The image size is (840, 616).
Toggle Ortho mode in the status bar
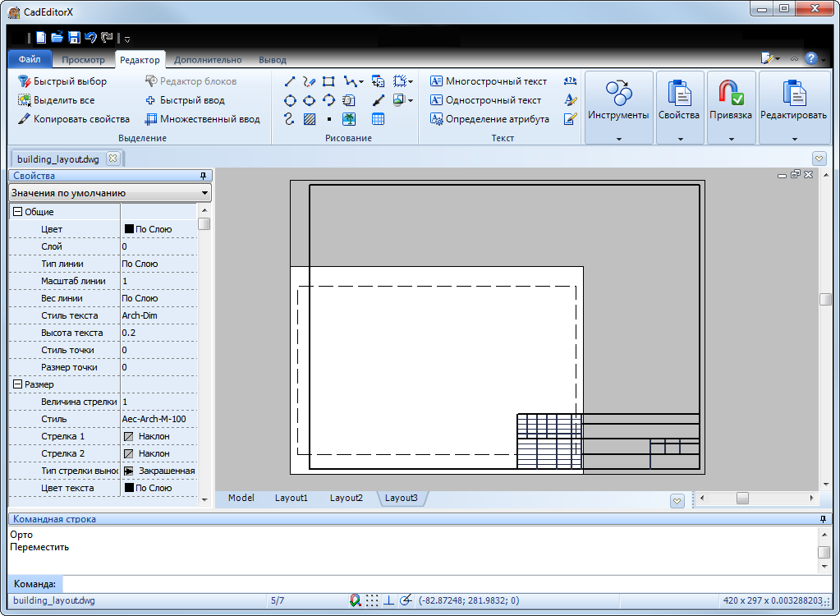point(388,601)
